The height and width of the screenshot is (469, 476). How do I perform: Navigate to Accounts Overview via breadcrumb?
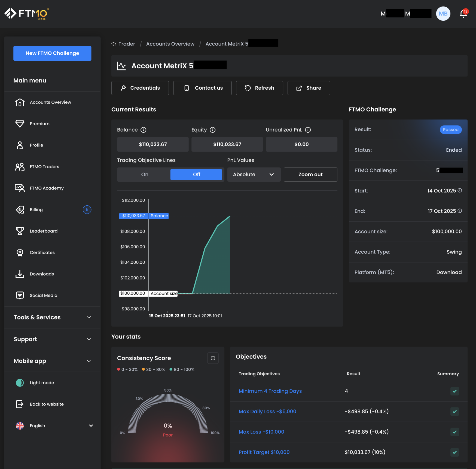[x=170, y=44]
